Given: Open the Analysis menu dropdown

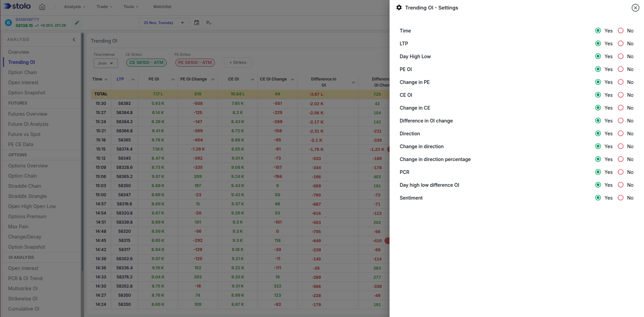Looking at the screenshot, I should pyautogui.click(x=75, y=7).
